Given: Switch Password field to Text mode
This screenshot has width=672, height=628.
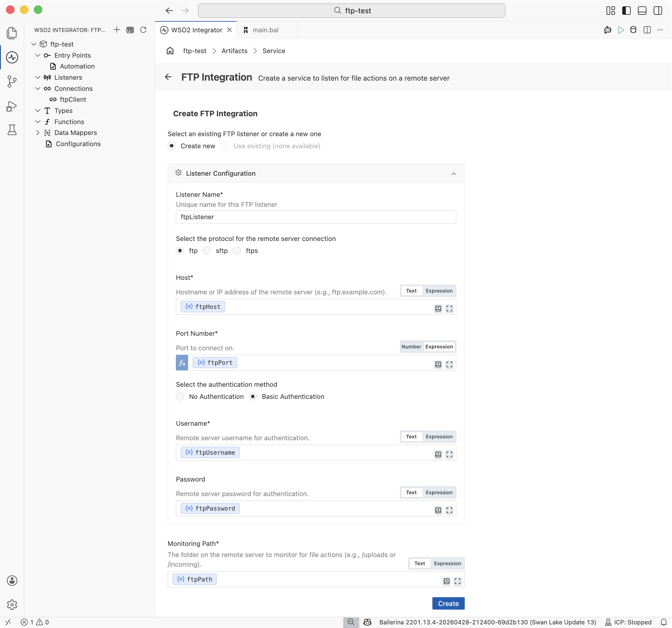Looking at the screenshot, I should 411,492.
